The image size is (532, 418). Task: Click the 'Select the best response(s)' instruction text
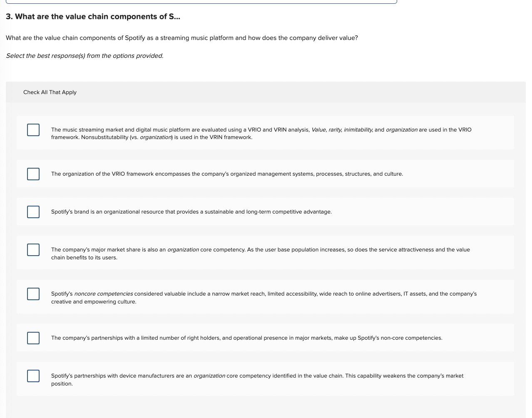click(x=85, y=56)
